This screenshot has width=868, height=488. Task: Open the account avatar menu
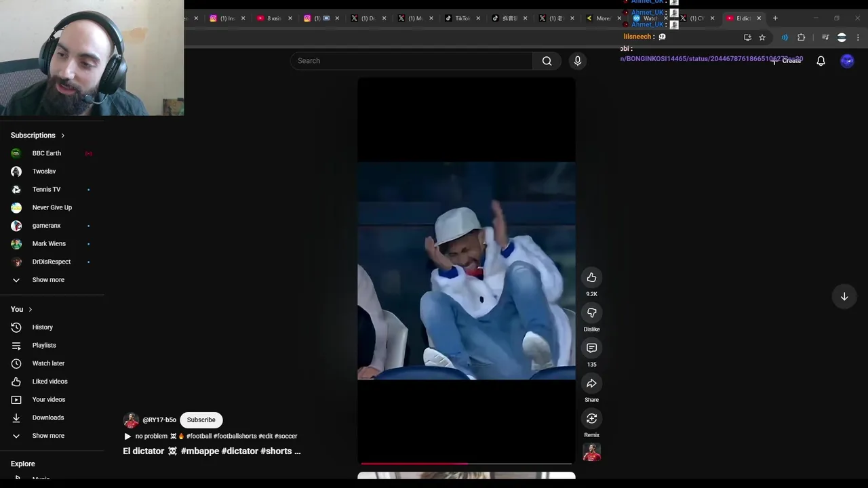point(847,61)
